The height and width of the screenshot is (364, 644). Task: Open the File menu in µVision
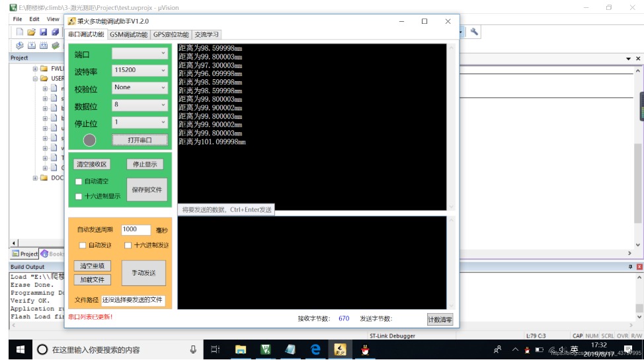pos(17,19)
